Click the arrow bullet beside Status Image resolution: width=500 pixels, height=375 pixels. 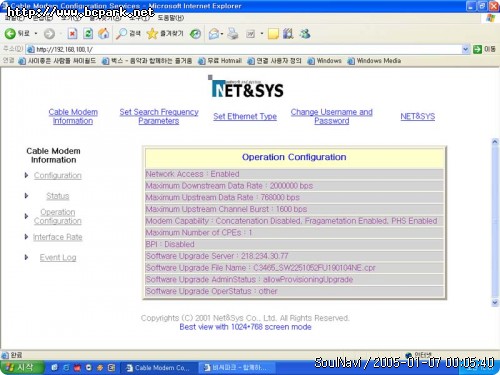(26, 196)
